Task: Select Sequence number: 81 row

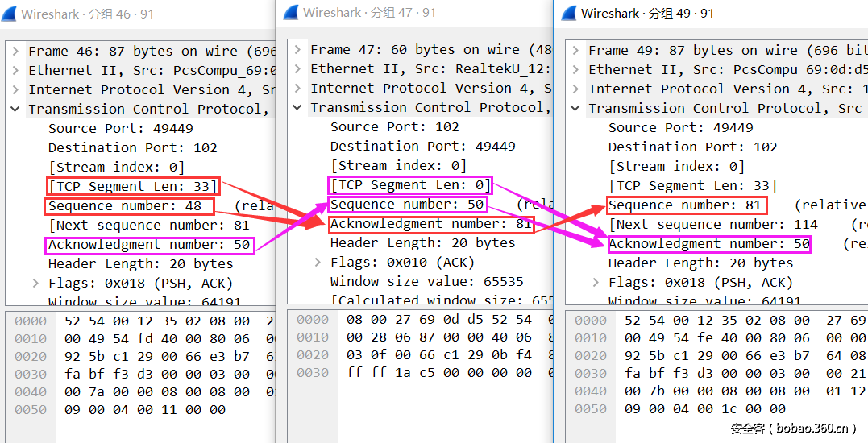Action: tap(685, 205)
